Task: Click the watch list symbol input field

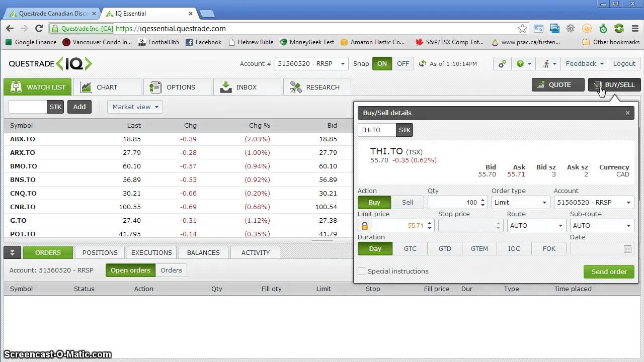Action: pos(28,107)
